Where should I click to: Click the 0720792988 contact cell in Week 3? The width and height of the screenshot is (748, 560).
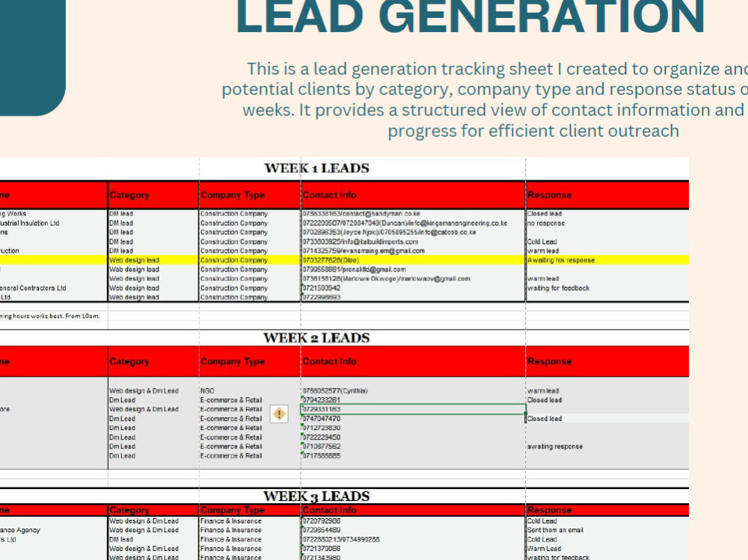coord(413,521)
